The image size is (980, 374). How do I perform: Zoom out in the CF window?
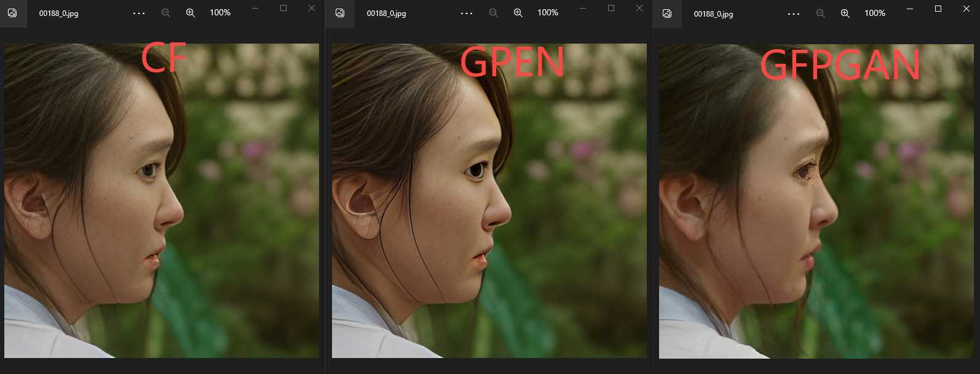(x=165, y=13)
